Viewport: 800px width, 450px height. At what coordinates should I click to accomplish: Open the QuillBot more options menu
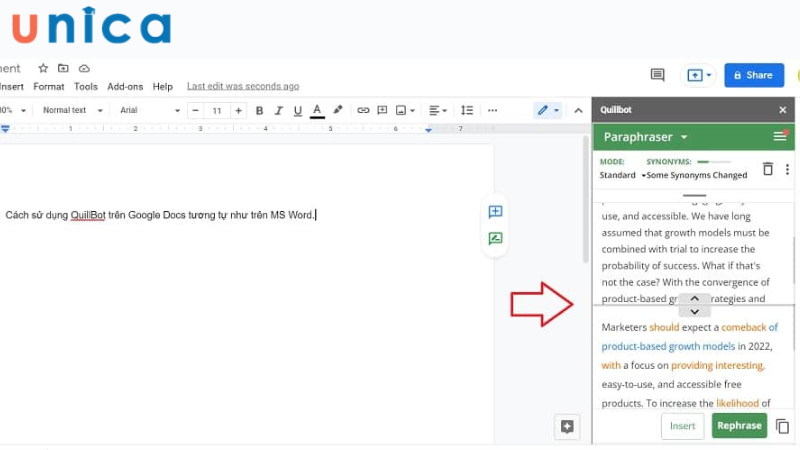(x=787, y=169)
